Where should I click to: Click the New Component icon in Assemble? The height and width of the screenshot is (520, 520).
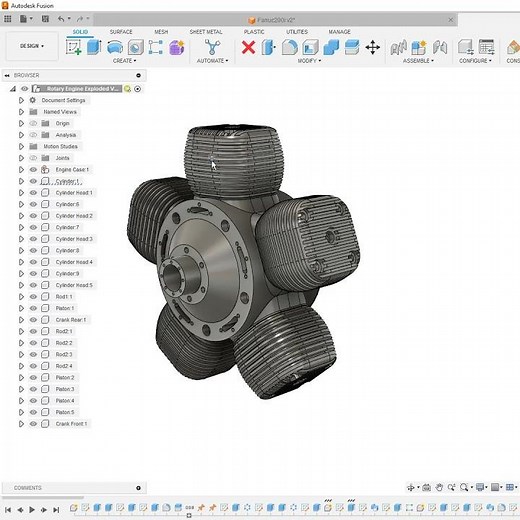coord(419,47)
